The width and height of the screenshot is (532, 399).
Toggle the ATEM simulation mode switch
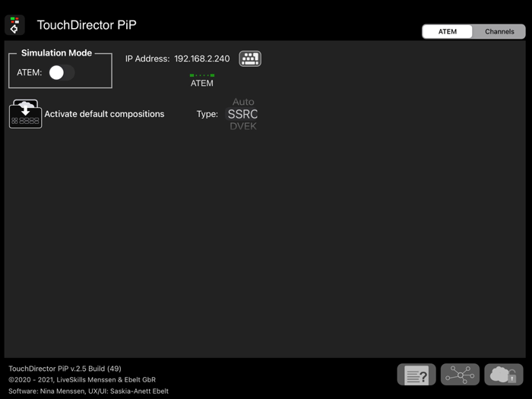62,73
